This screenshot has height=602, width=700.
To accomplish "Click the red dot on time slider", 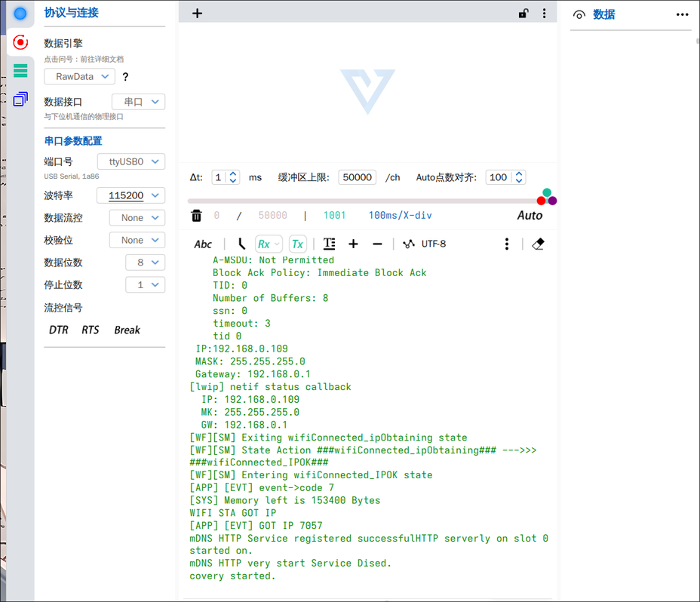I will point(541,201).
